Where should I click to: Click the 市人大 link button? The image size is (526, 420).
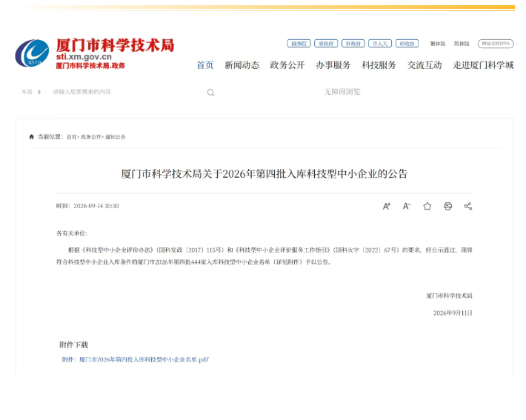[380, 44]
